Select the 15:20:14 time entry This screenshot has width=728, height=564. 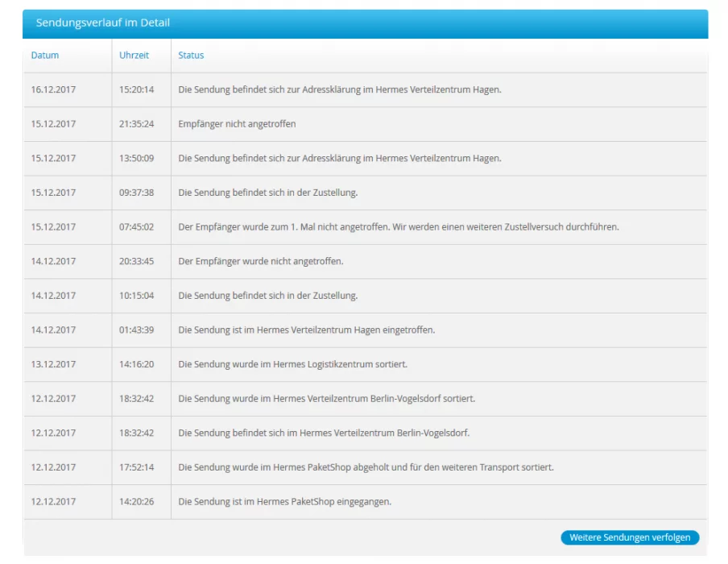pos(136,89)
